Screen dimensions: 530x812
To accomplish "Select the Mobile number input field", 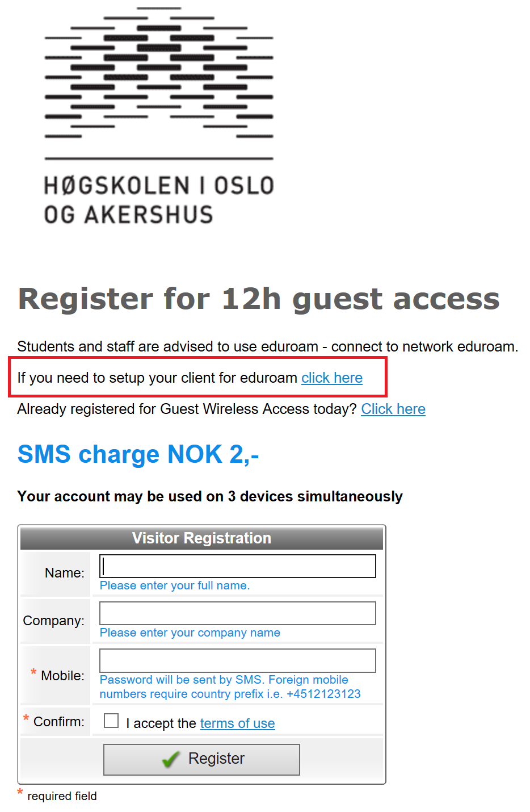I will (x=237, y=660).
